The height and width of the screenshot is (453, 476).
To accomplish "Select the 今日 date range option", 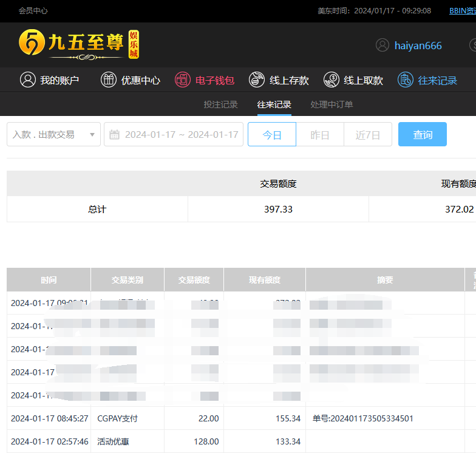I will [272, 135].
